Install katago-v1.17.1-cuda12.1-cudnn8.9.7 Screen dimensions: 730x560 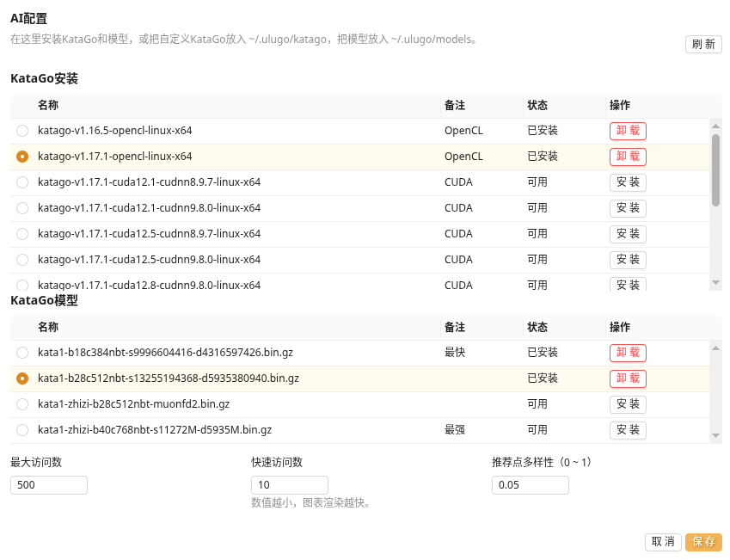point(628,182)
